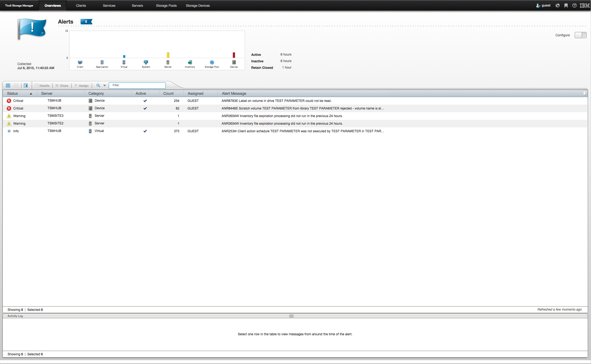Click the TSMSITE2 server cell
This screenshot has height=364, width=591.
(55, 123)
